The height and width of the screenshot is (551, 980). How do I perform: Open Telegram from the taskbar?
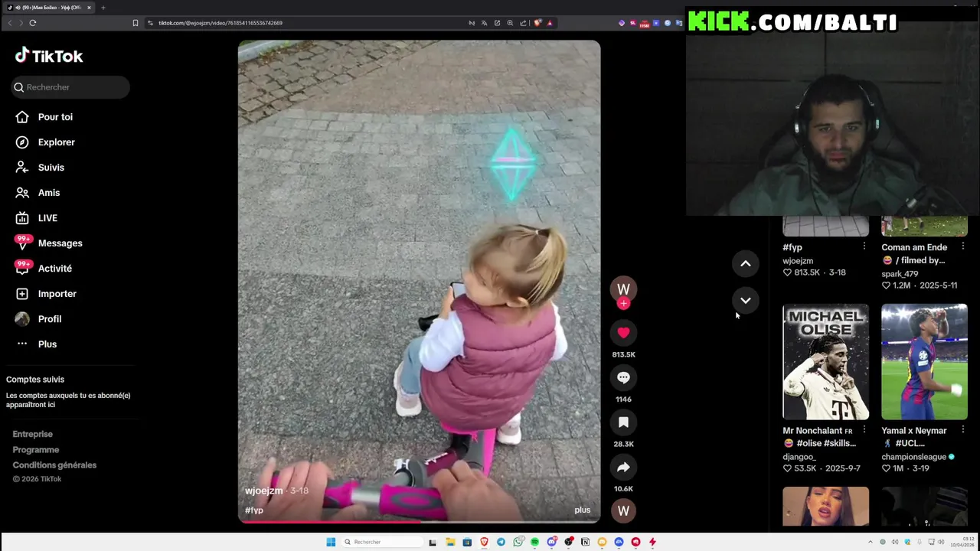point(501,542)
